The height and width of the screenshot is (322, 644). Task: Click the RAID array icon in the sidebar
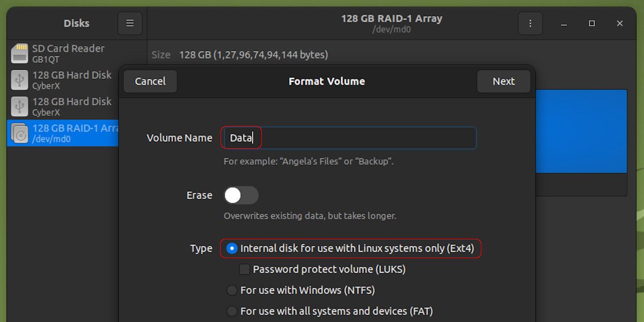click(19, 133)
